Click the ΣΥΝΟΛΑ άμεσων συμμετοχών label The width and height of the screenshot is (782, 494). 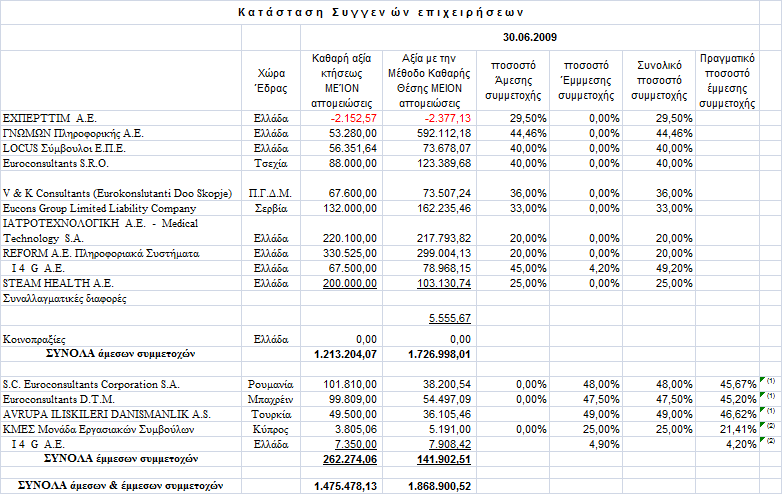(121, 353)
